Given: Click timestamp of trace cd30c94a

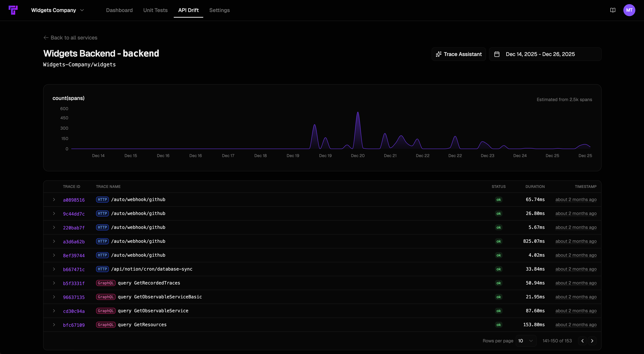Looking at the screenshot, I should 576,311.
